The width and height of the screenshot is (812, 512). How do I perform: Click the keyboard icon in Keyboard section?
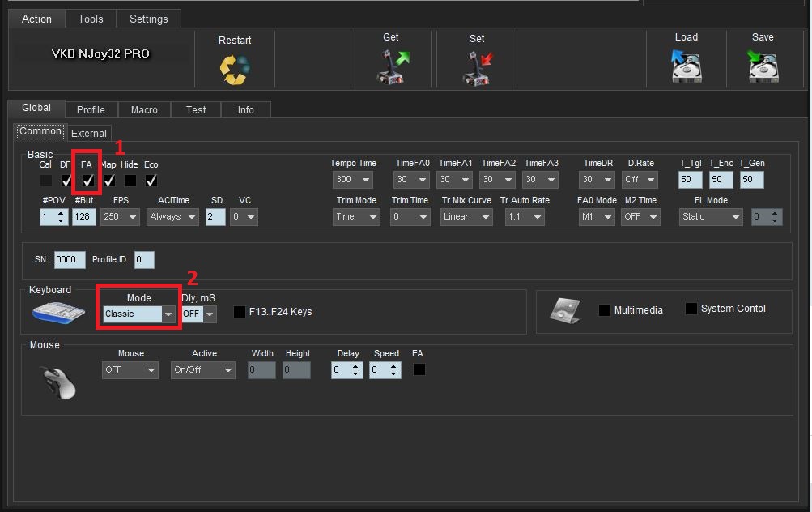pos(57,312)
